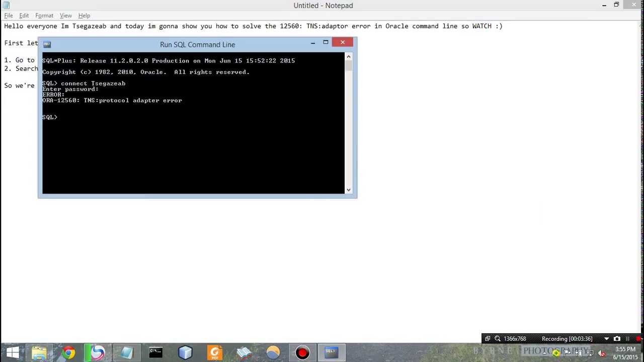
Task: Click the ORA-12560 error message text
Action: tap(112, 101)
